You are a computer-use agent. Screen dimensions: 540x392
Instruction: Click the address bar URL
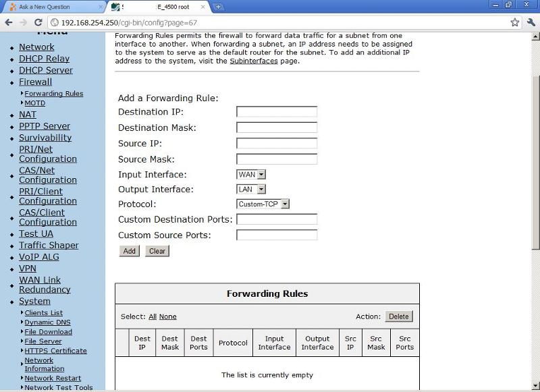pyautogui.click(x=129, y=23)
